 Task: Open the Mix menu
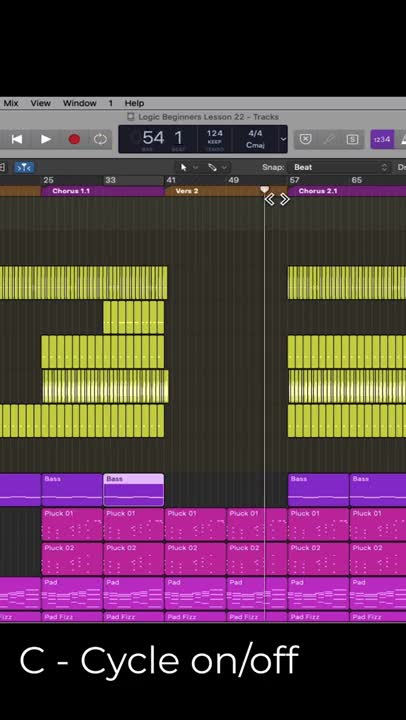pos(11,103)
